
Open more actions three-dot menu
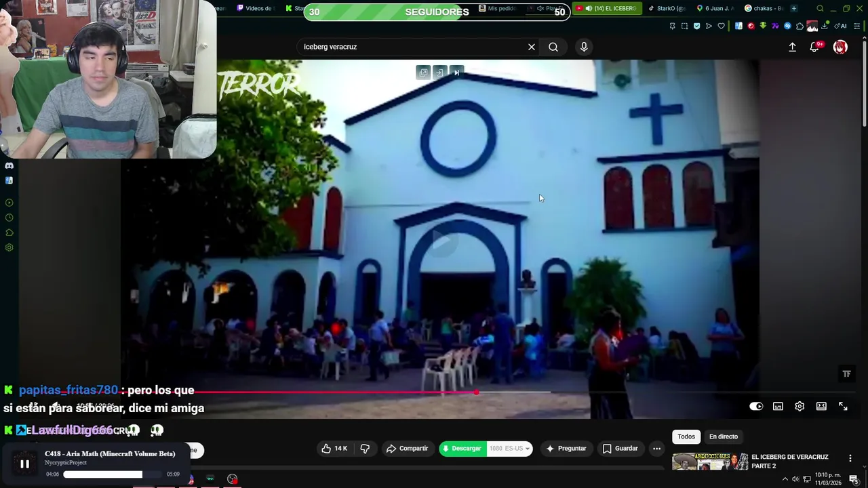656,449
